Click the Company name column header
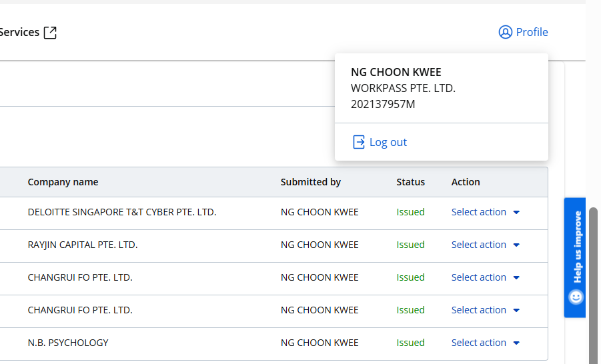 63,182
